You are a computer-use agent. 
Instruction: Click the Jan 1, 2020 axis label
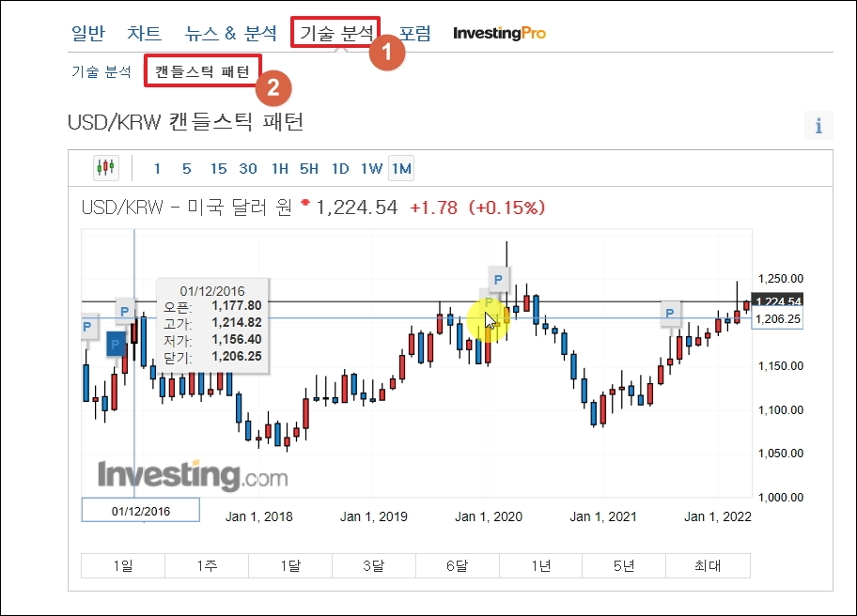489,516
